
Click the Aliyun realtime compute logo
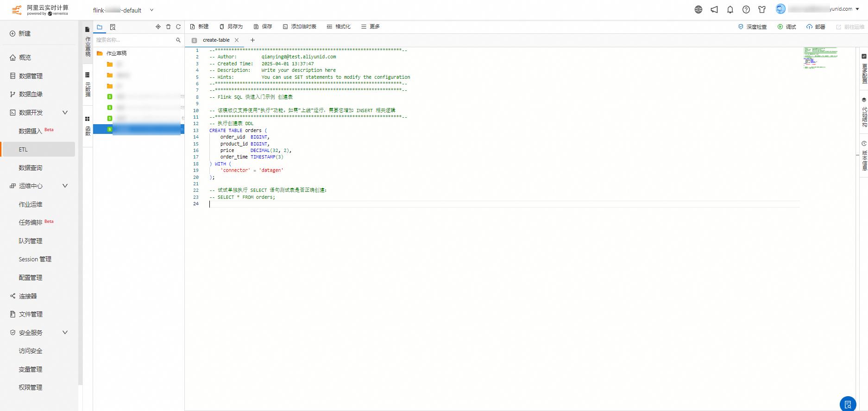40,10
